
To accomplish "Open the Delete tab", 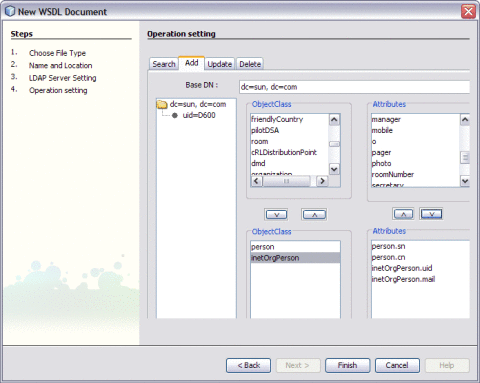I will tap(250, 64).
